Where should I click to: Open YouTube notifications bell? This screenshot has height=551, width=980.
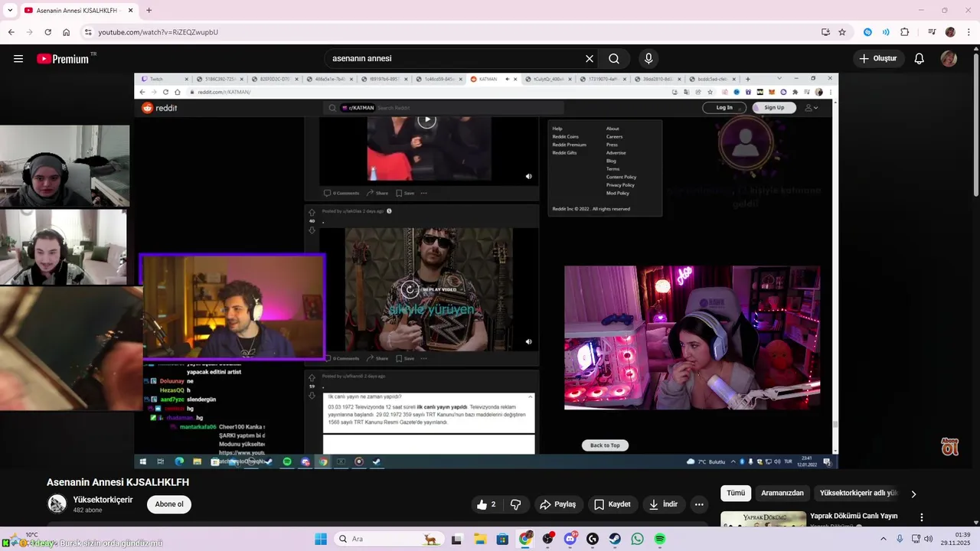click(x=920, y=59)
